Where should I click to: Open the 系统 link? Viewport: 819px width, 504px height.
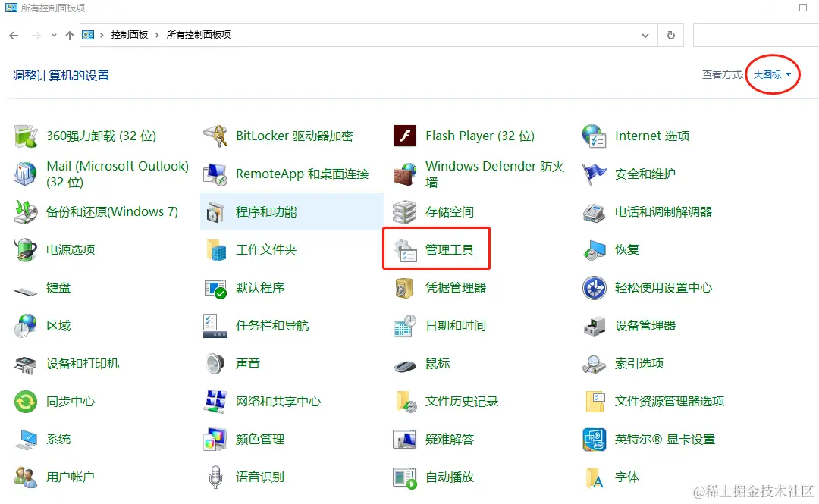58,440
